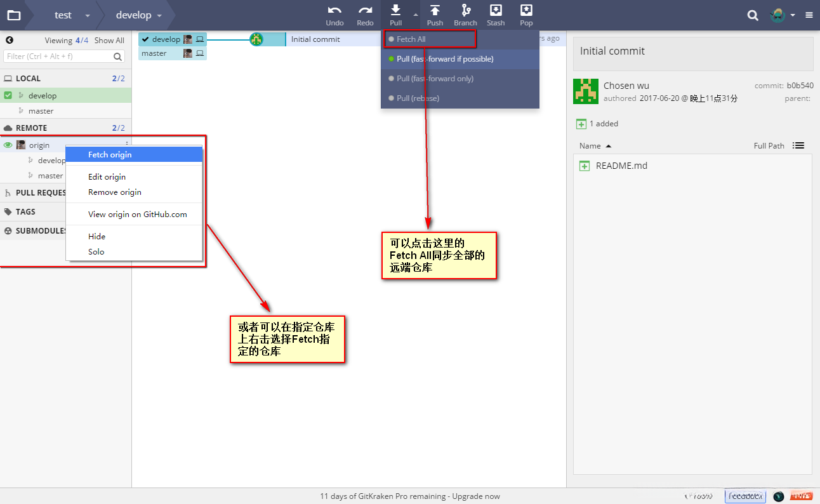Click the magnifier icon in the Filter box
The height and width of the screenshot is (504, 820).
(x=118, y=56)
